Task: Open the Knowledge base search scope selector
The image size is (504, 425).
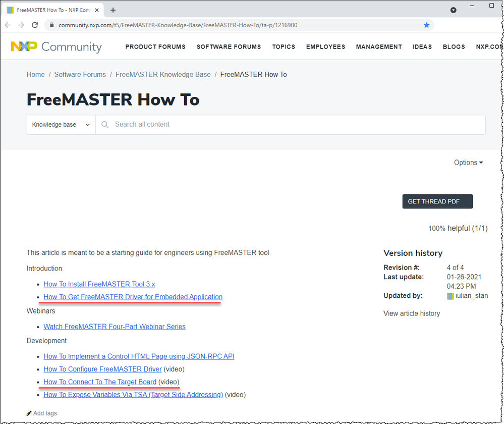Action: (x=61, y=124)
